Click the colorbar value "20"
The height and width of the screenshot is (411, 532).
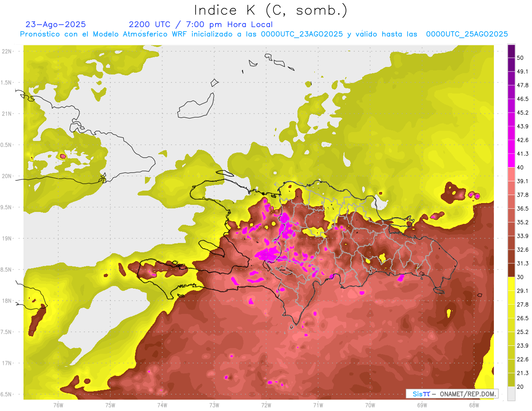click(521, 387)
